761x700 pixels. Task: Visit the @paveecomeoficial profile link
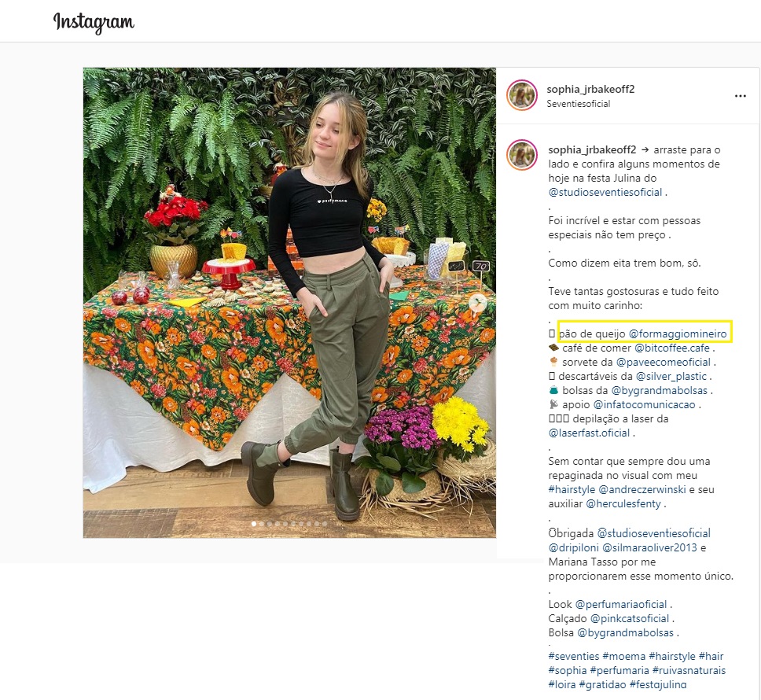tap(663, 362)
